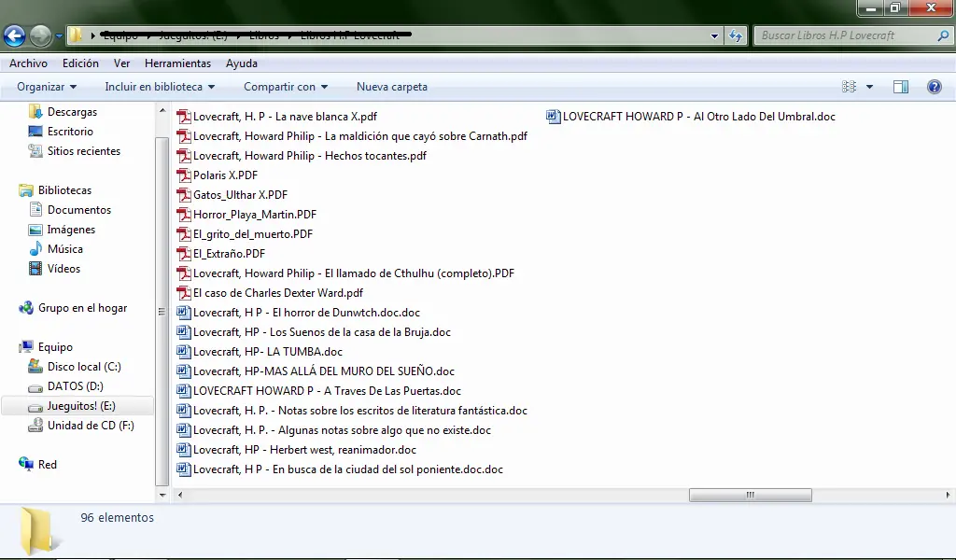
Task: Open recent pages dropdown next to Forward
Action: pyautogui.click(x=59, y=36)
